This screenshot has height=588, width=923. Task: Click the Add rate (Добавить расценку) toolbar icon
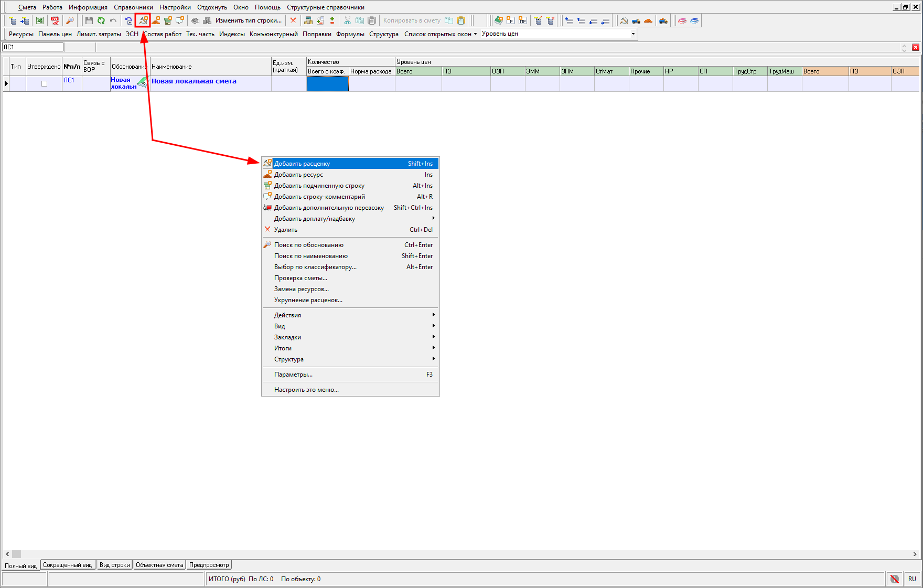(143, 20)
